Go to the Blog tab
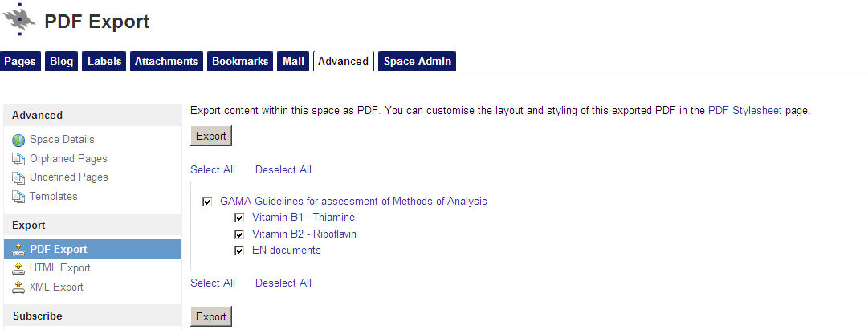 pos(61,61)
